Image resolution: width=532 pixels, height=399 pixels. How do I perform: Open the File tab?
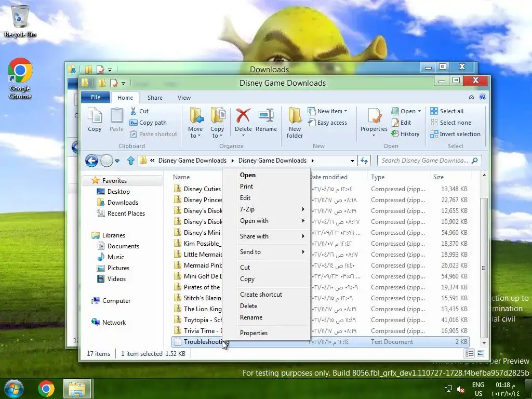pos(96,97)
